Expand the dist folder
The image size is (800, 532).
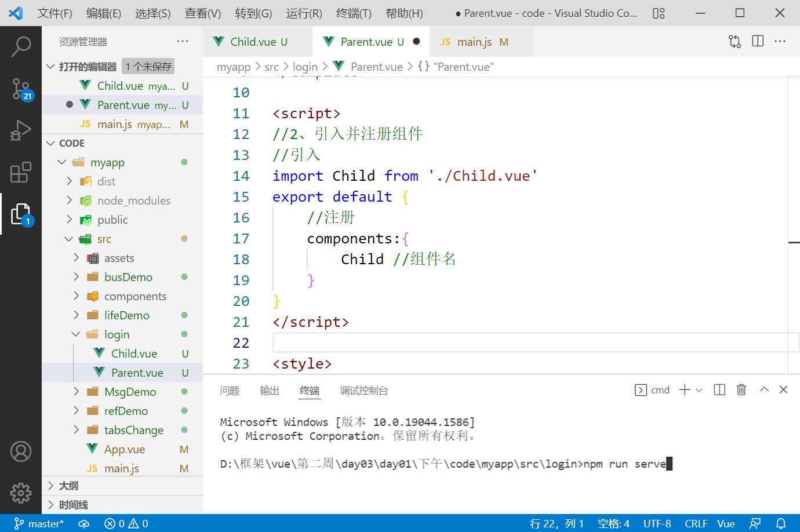[69, 181]
